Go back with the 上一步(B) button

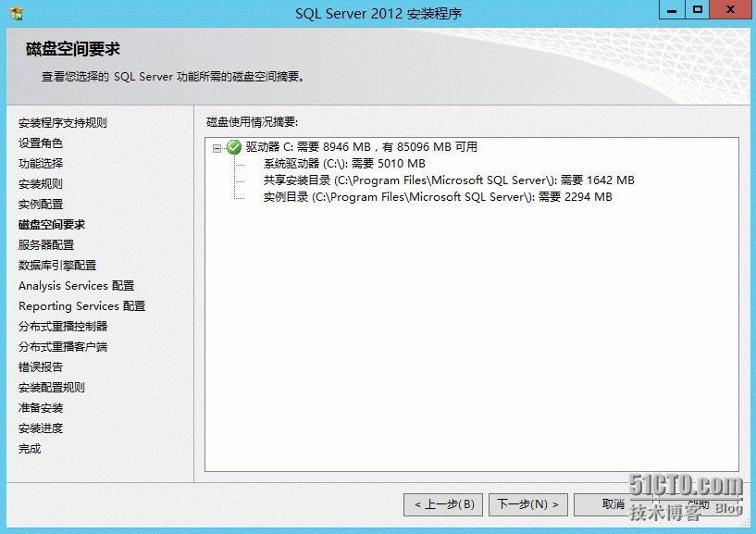(443, 504)
